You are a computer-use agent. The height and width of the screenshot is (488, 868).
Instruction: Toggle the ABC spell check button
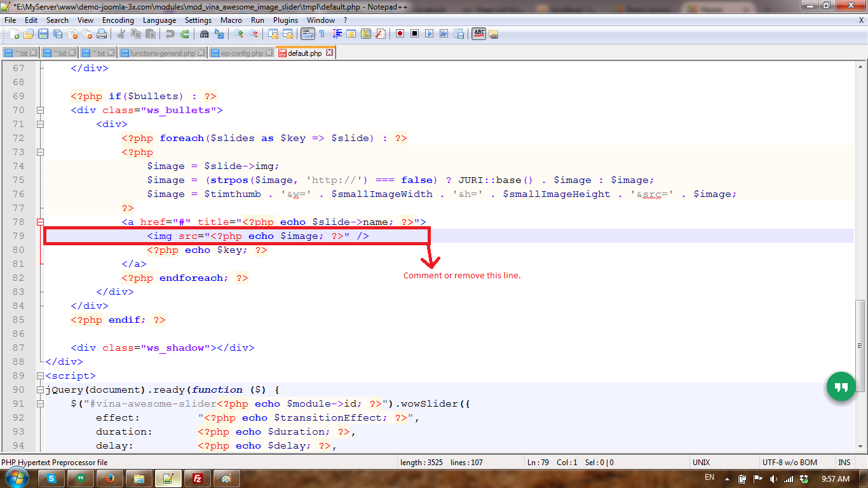pos(478,34)
